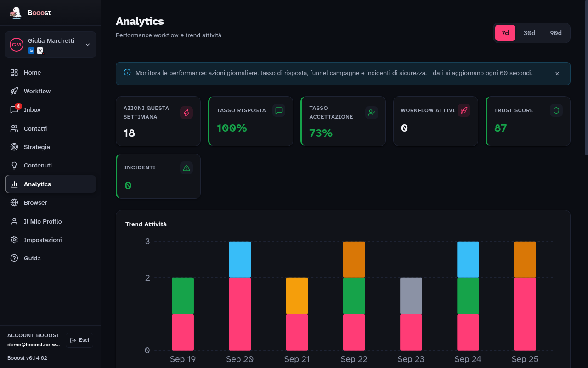Screen dimensions: 588x368
Task: Click the Trust Score value 87
Action: [501, 128]
